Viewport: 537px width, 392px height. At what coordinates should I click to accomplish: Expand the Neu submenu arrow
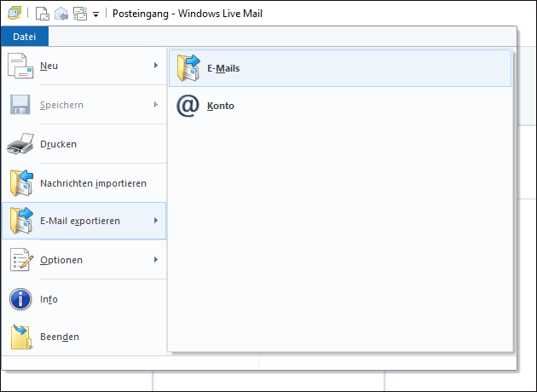pyautogui.click(x=156, y=65)
